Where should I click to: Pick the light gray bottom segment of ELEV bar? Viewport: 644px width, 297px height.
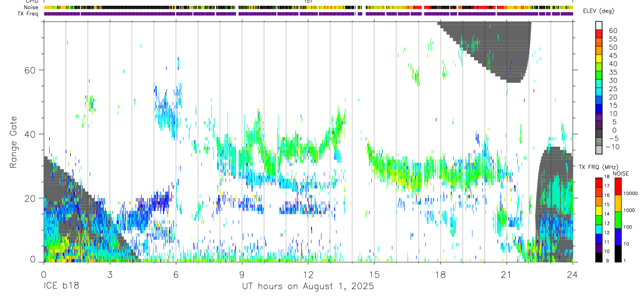pos(598,150)
